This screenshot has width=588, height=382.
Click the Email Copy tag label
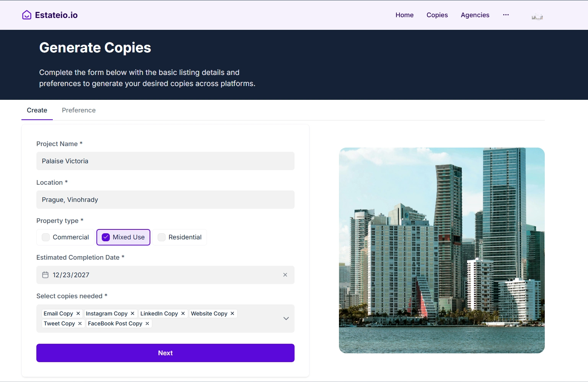pos(58,314)
